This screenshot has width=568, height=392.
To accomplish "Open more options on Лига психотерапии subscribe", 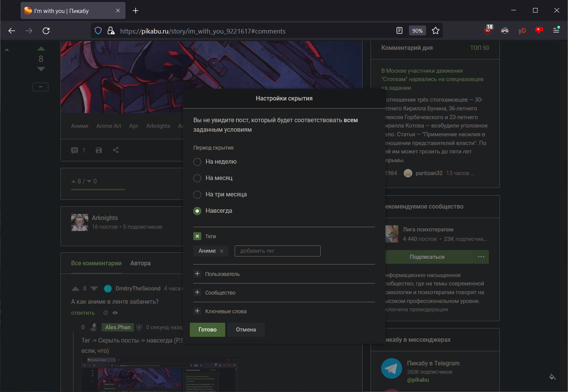I will pyautogui.click(x=481, y=257).
